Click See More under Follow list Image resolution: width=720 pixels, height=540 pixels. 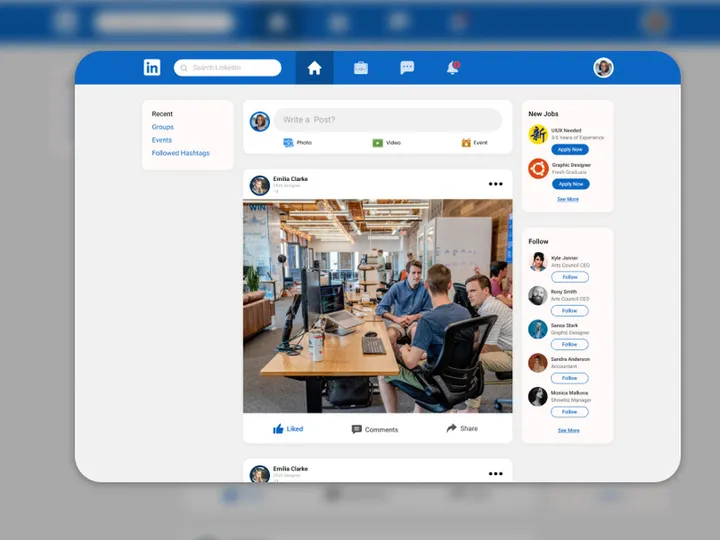point(568,431)
